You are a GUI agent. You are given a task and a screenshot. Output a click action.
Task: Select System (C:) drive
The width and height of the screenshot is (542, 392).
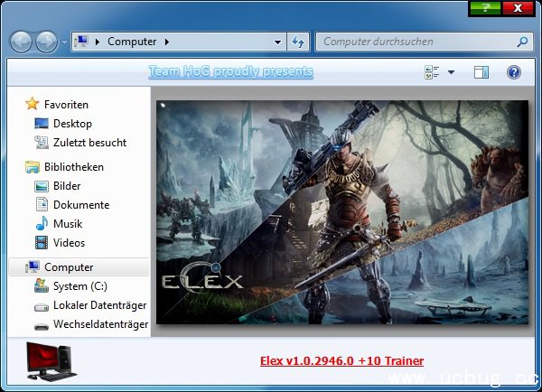click(x=80, y=286)
